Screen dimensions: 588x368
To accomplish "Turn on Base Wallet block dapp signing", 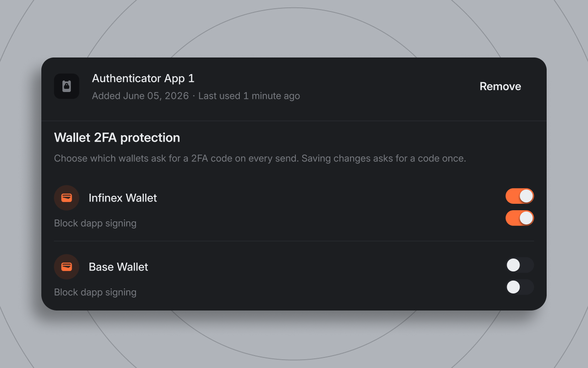I will [520, 287].
